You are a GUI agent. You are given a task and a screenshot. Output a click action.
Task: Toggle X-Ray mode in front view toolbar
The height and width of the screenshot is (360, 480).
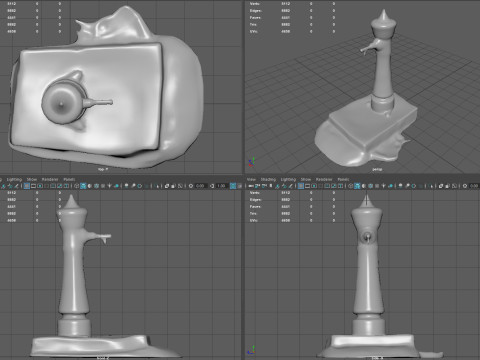tap(441, 186)
